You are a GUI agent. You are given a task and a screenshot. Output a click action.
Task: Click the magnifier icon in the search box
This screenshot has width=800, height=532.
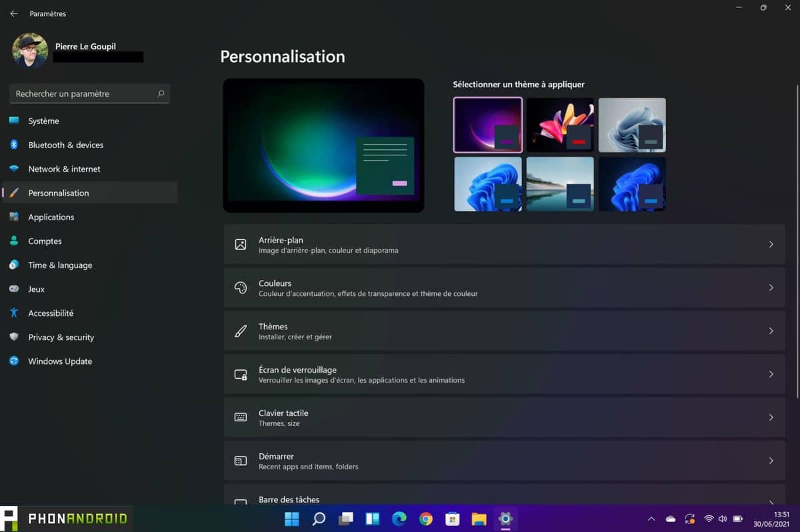(x=161, y=94)
